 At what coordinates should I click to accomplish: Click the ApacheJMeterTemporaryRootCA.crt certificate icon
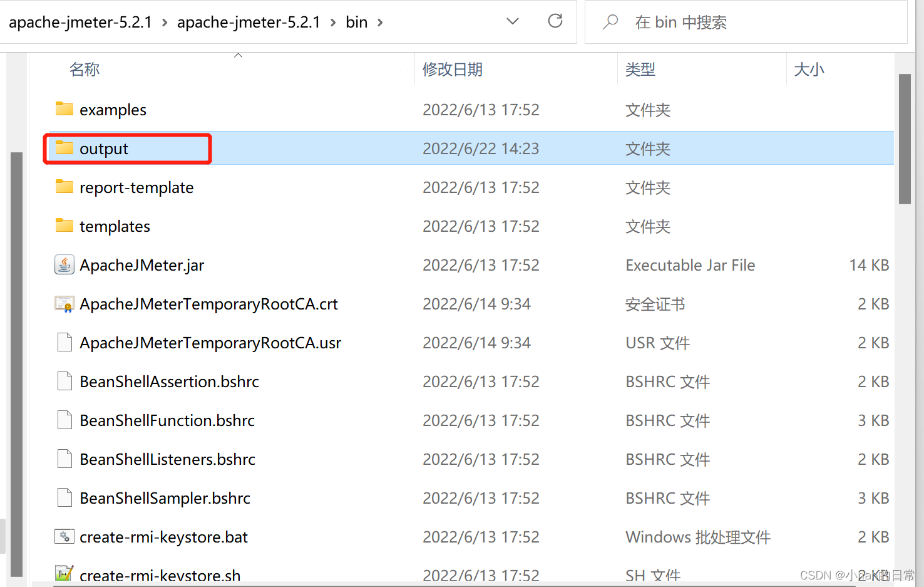64,304
